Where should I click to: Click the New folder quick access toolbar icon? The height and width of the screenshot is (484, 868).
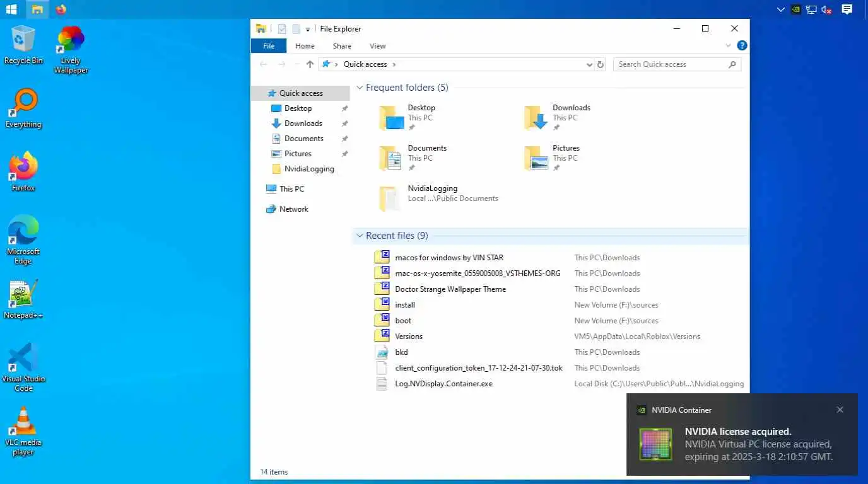[x=295, y=28]
